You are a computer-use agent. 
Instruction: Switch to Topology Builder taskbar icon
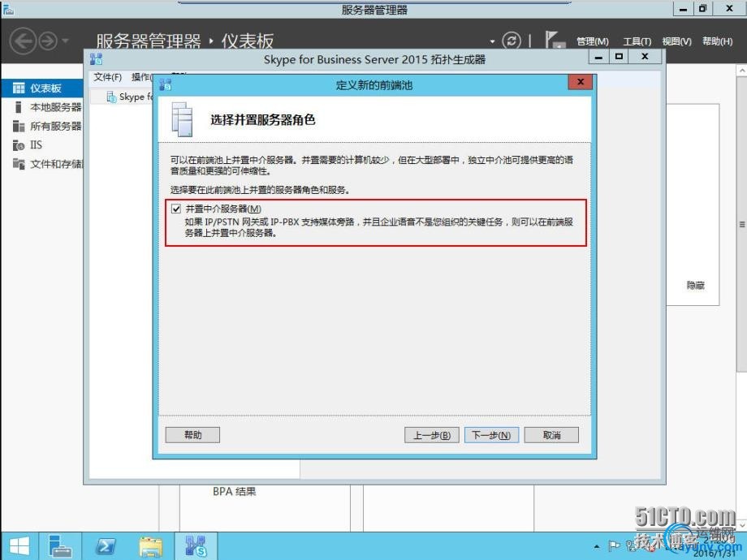[196, 546]
